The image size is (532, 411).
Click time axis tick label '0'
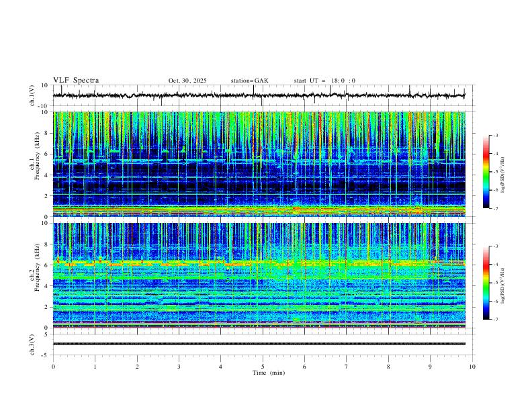coord(53,367)
